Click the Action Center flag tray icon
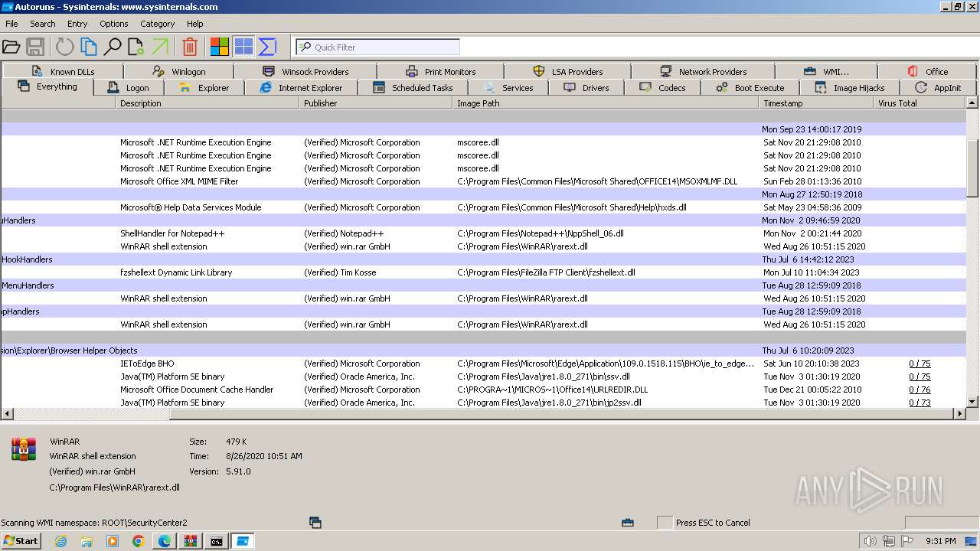The width and height of the screenshot is (980, 551). [x=908, y=541]
